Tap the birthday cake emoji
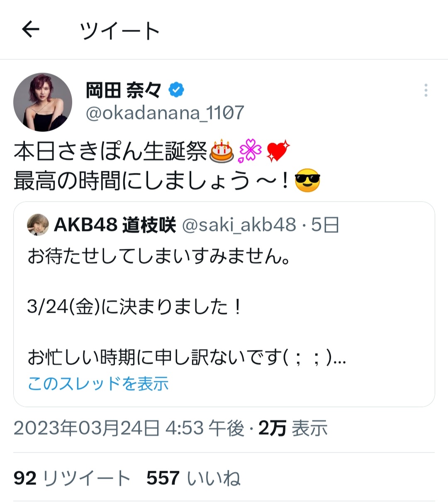The width and height of the screenshot is (448, 504). click(x=221, y=151)
